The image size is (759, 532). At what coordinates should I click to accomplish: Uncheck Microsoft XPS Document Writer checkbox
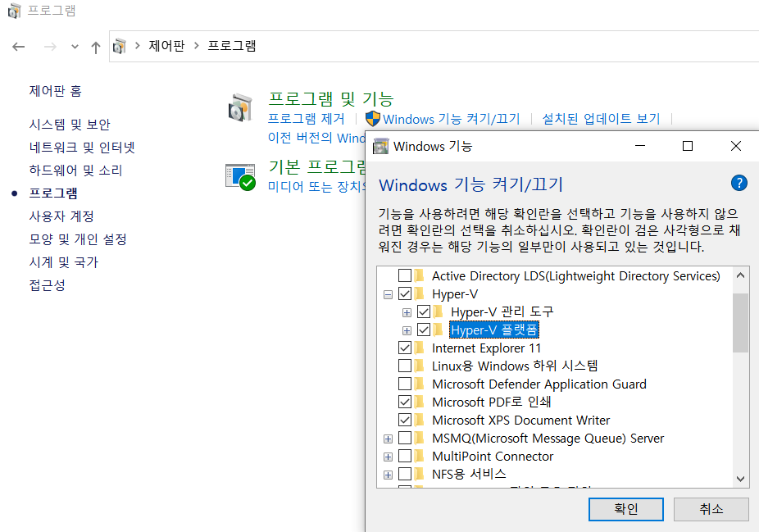[x=405, y=420]
